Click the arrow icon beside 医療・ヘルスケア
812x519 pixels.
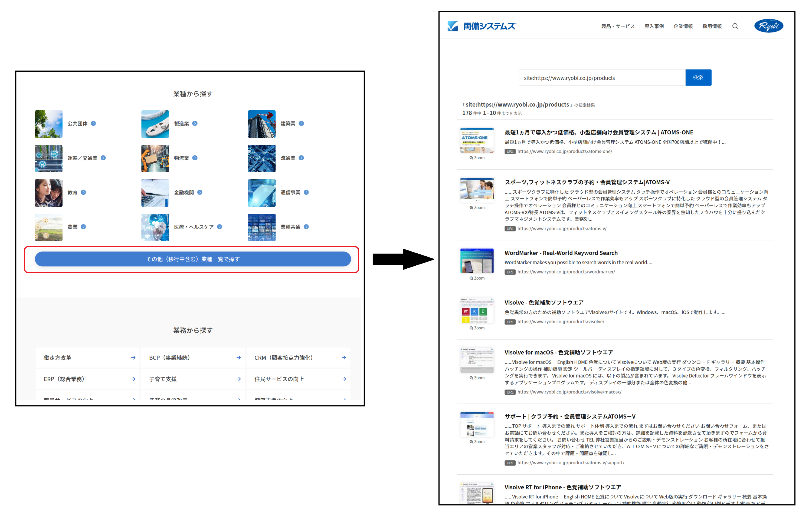pos(220,227)
